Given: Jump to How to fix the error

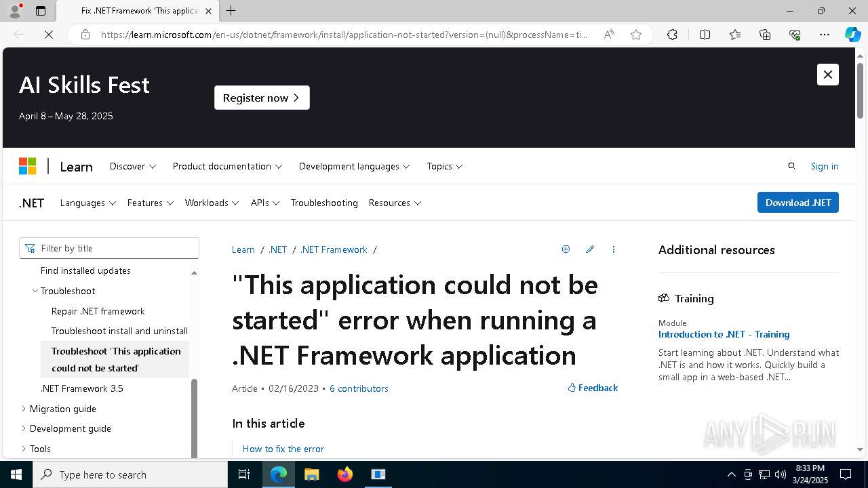Looking at the screenshot, I should pyautogui.click(x=283, y=449).
